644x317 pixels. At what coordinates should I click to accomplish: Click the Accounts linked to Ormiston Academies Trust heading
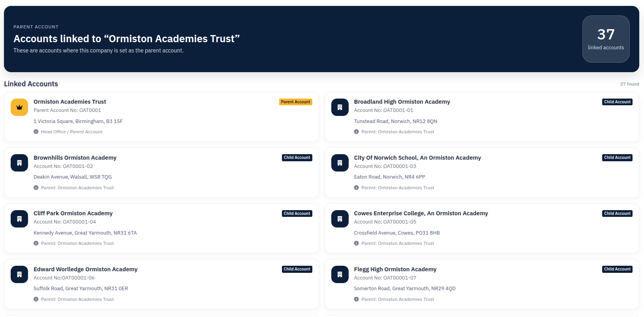pos(126,39)
